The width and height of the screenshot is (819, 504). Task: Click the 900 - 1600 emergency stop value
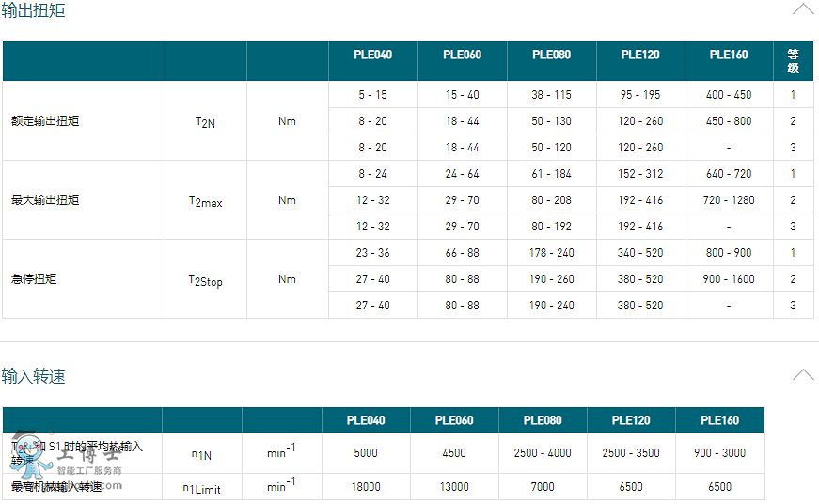click(729, 279)
